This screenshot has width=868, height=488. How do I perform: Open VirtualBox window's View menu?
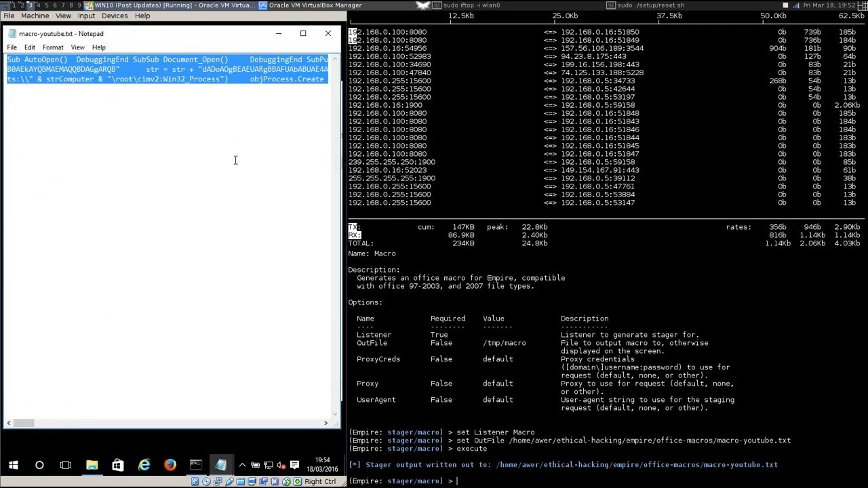click(x=63, y=16)
